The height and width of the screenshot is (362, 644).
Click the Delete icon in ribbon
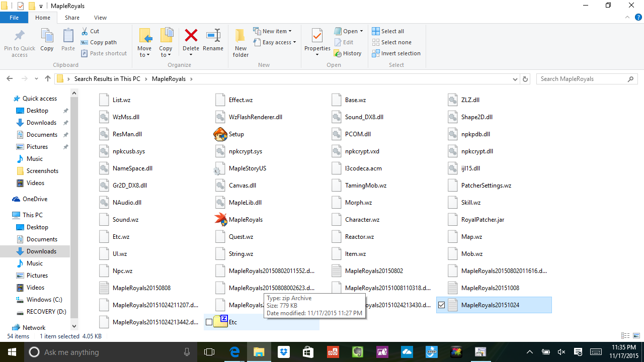191,36
